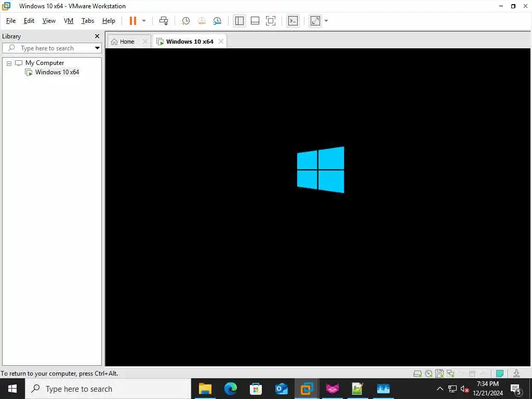This screenshot has width=532, height=399.
Task: Open the Windows Start menu
Action: (x=12, y=389)
